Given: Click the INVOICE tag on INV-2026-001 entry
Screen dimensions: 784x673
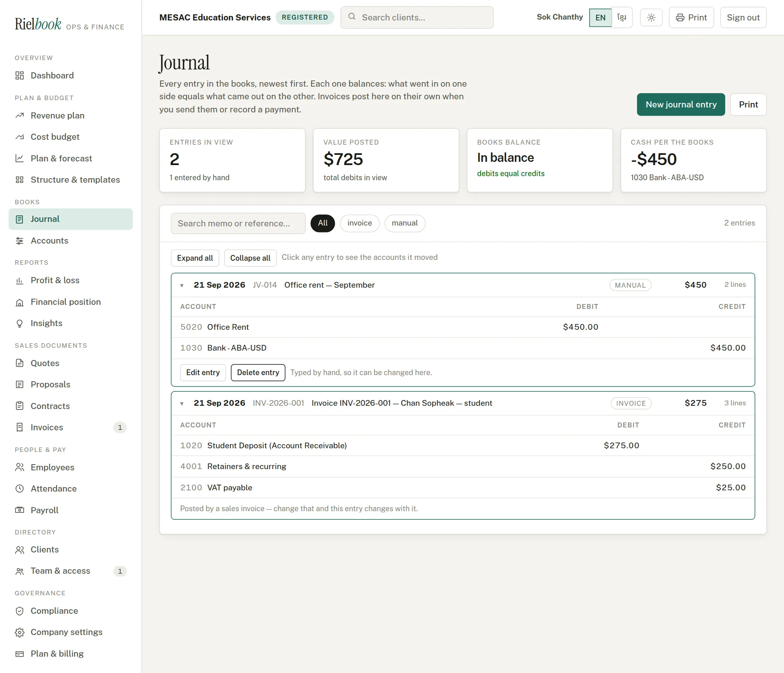Looking at the screenshot, I should click(631, 403).
